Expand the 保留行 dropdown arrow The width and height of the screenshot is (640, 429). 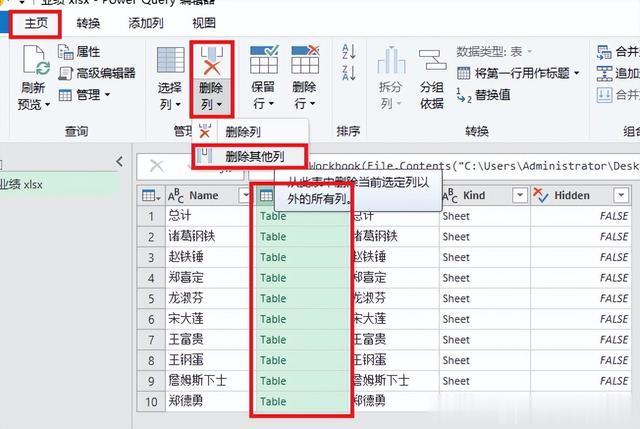tap(271, 104)
